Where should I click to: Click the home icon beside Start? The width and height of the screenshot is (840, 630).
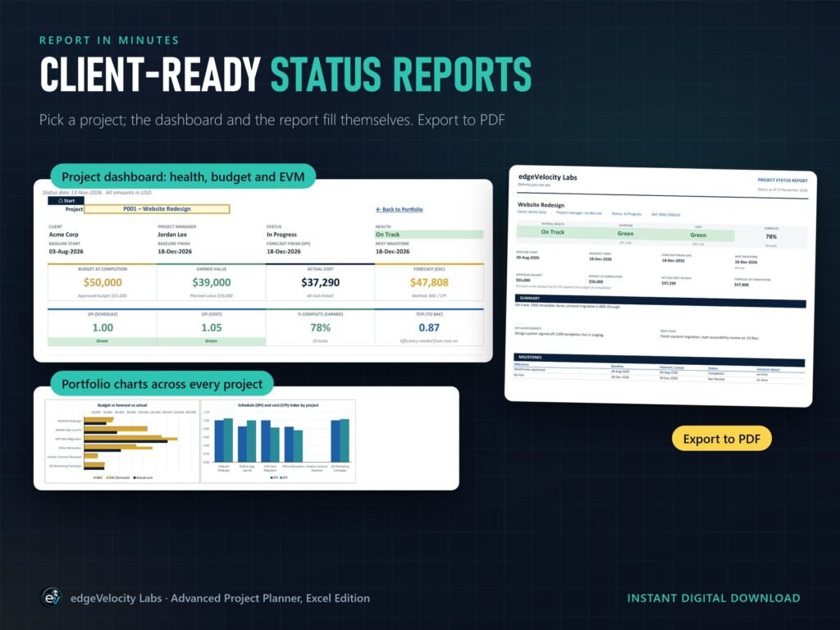[x=61, y=200]
